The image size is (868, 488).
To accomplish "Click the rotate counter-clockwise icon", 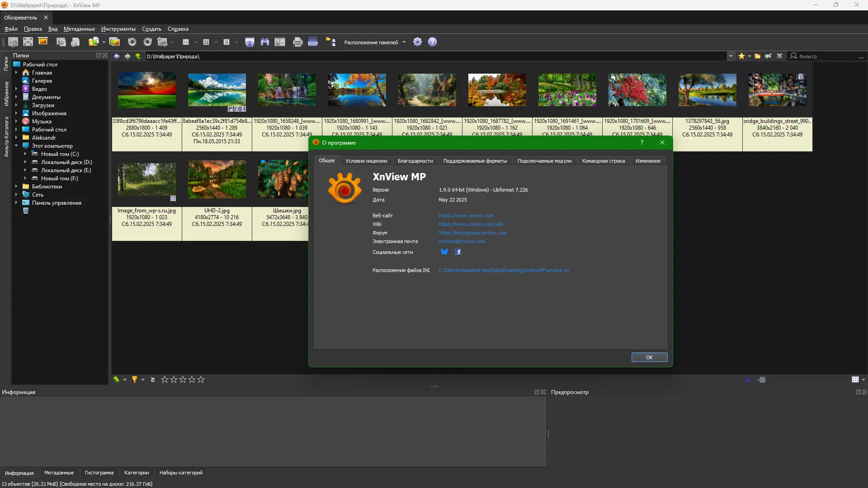I will point(132,42).
